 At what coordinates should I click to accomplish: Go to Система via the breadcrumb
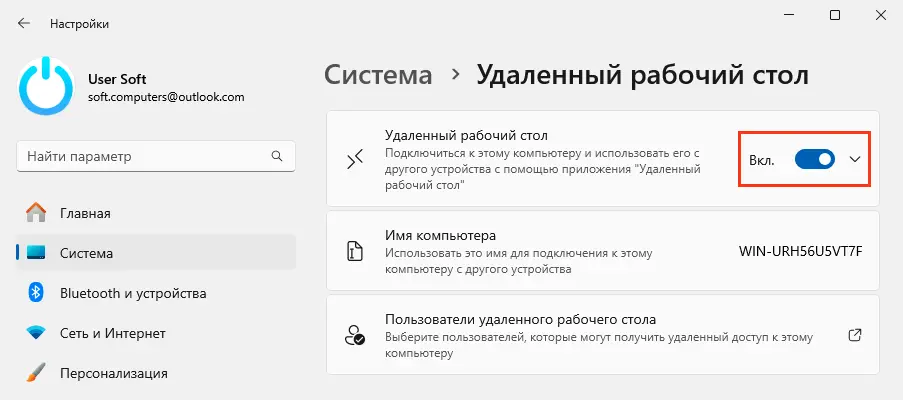click(379, 75)
